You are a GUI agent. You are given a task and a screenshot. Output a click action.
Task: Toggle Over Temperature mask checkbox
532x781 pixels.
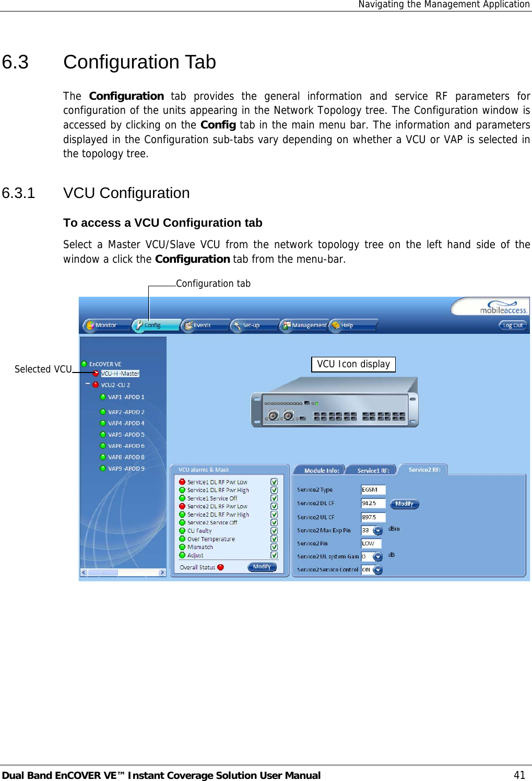pos(274,539)
